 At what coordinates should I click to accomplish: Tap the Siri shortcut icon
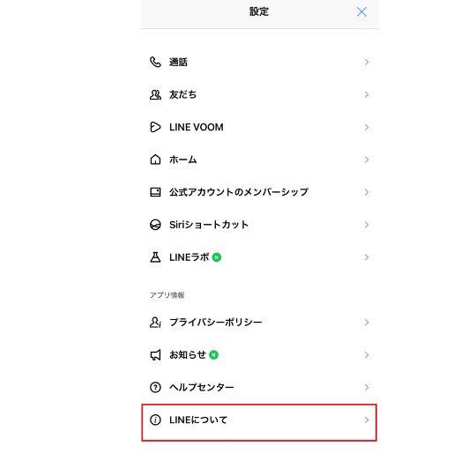[x=155, y=225]
